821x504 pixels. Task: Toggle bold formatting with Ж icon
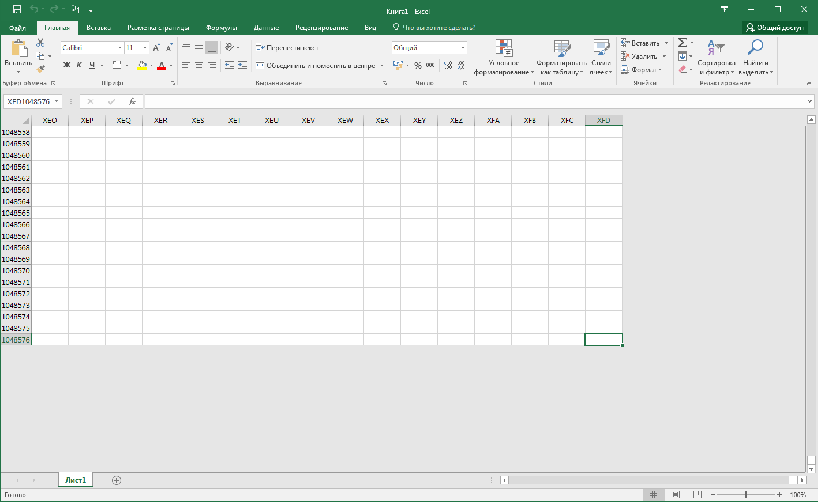tap(66, 65)
